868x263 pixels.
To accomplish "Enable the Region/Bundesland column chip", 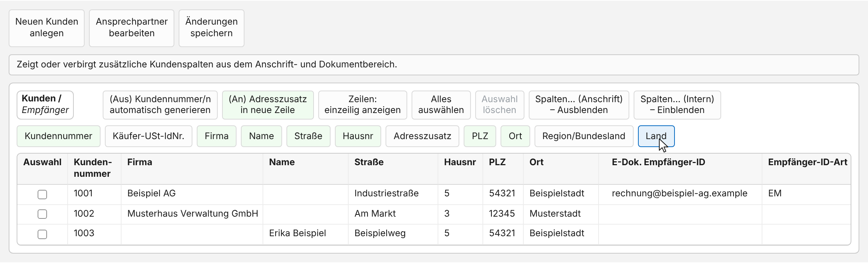I will (x=584, y=136).
